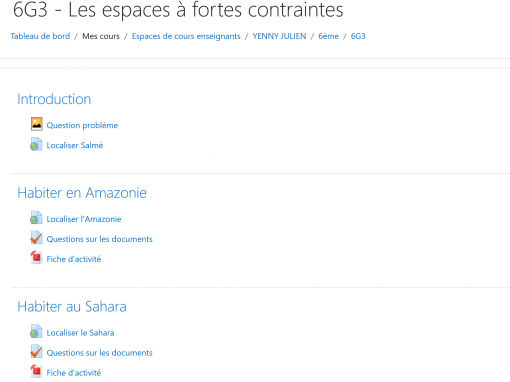
Task: Click the image icon beside Question problème
Action: (37, 124)
